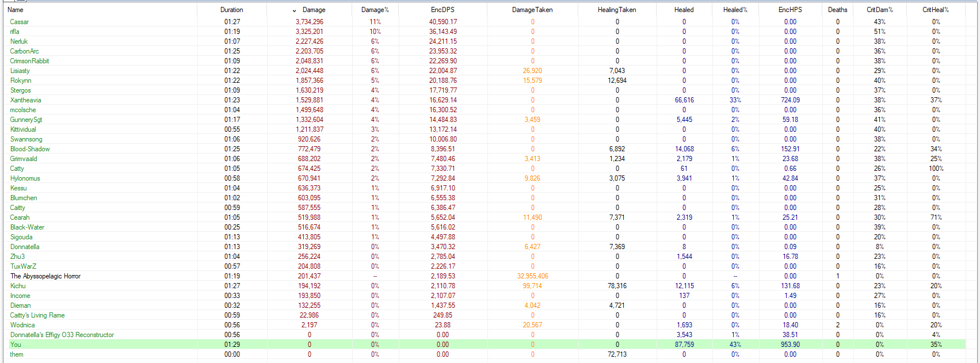
Task: Click the DamageTaken column header
Action: [532, 10]
